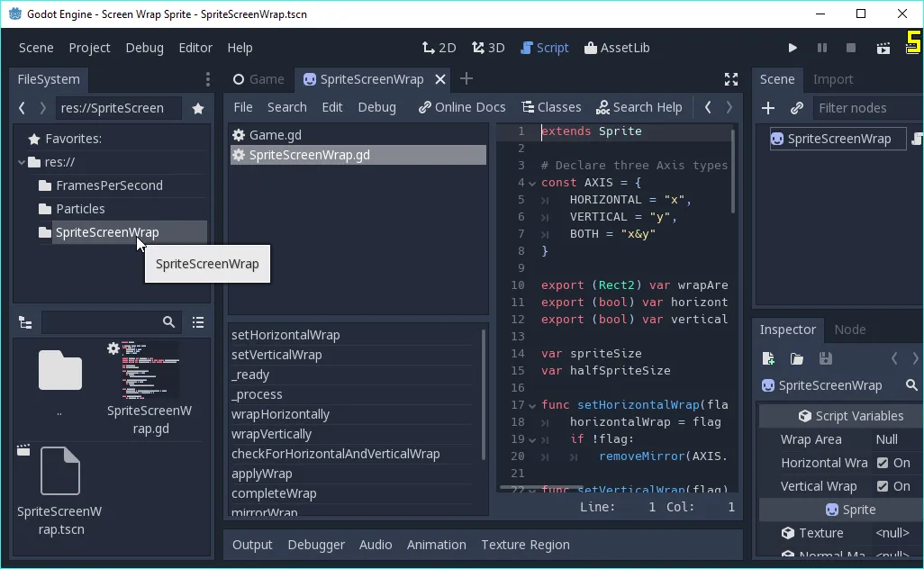
Task: Open Wrap Area Null value dropdown
Action: pos(886,439)
